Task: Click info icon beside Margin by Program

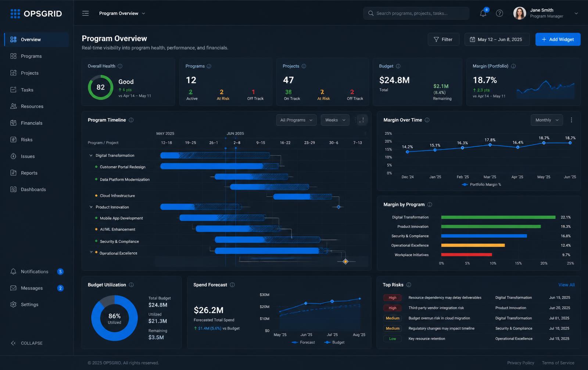Action: click(x=430, y=204)
